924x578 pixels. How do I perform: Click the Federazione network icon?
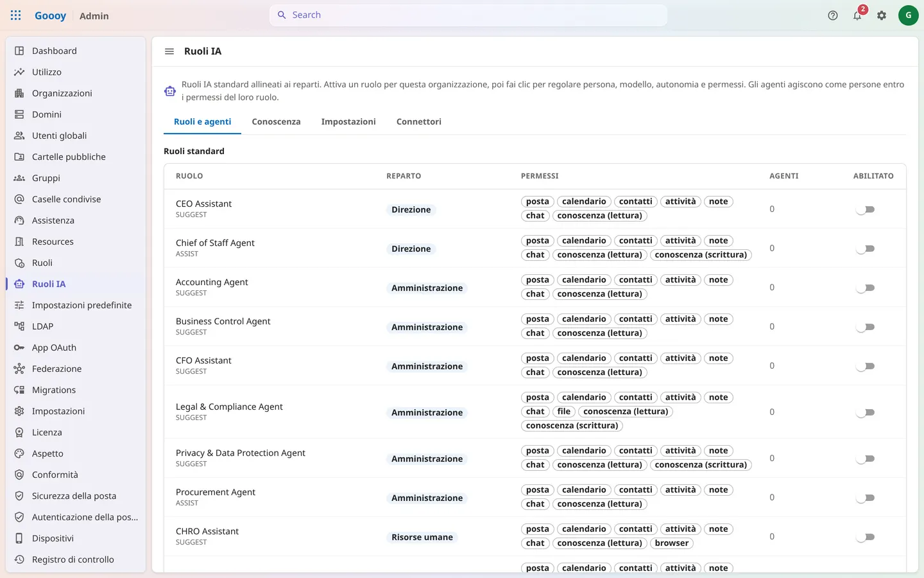click(19, 369)
